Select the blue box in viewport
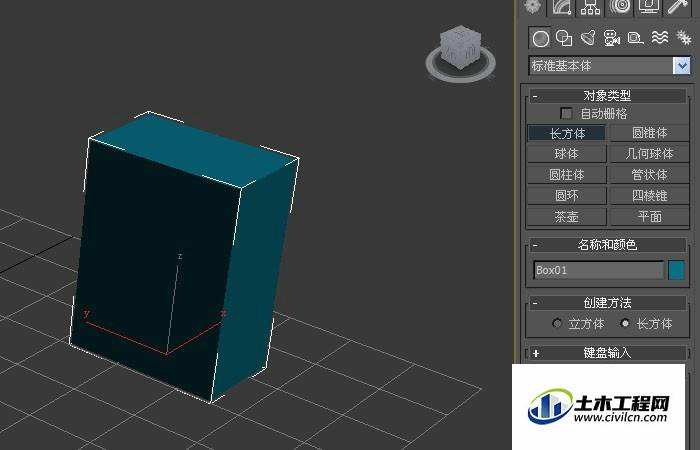Screen dimensions: 700x450 pos(183,257)
